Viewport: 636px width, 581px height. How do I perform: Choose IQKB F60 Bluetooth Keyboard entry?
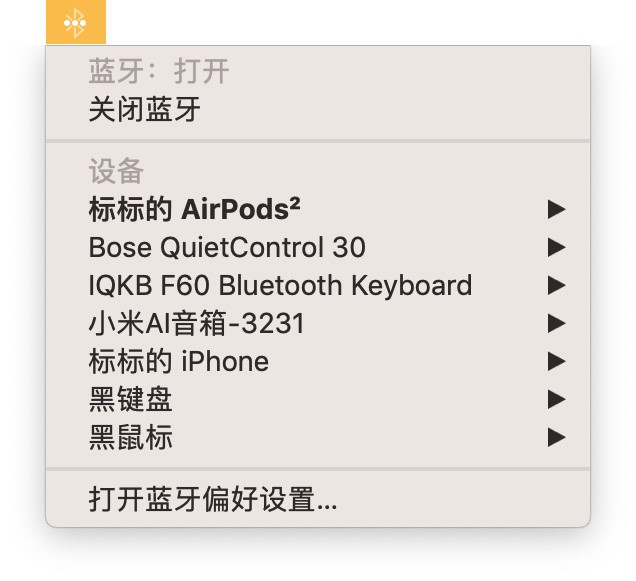click(x=318, y=285)
